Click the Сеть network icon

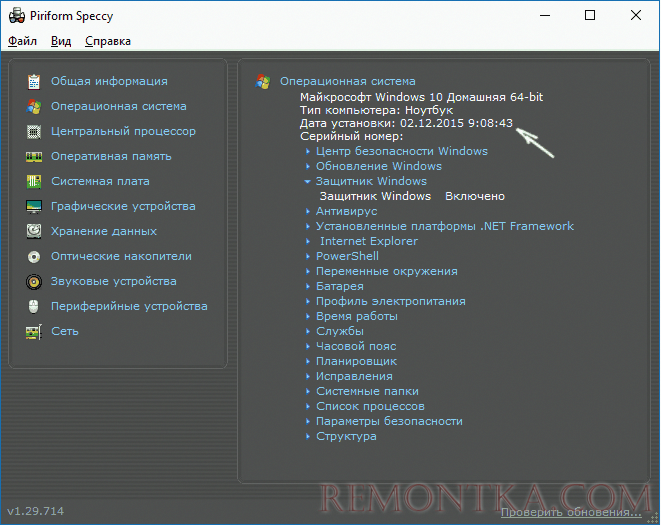tap(34, 331)
